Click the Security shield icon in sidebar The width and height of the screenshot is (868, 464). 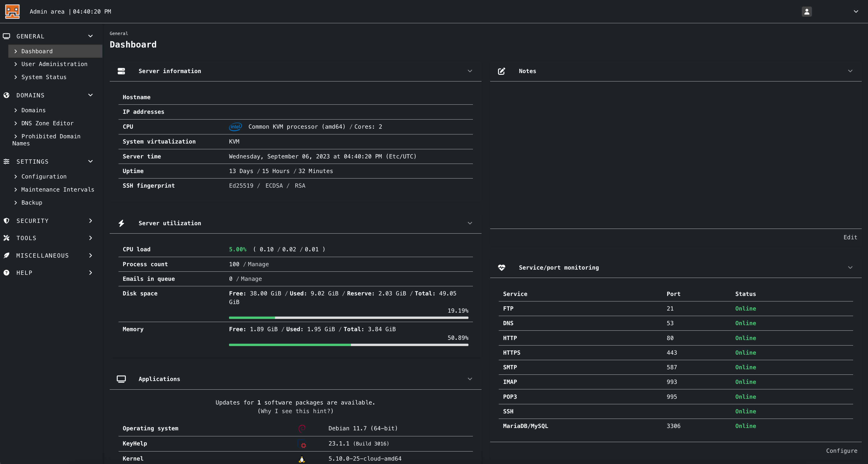7,221
